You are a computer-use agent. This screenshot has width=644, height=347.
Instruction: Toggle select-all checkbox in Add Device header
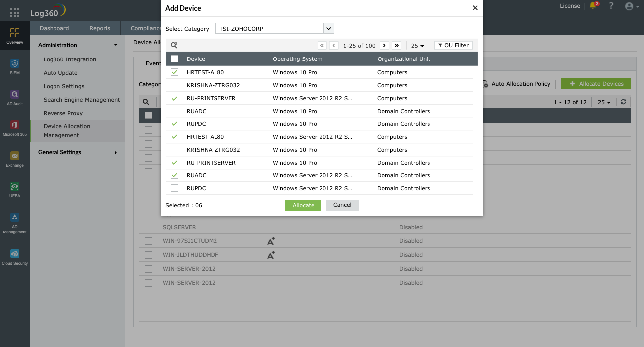174,59
